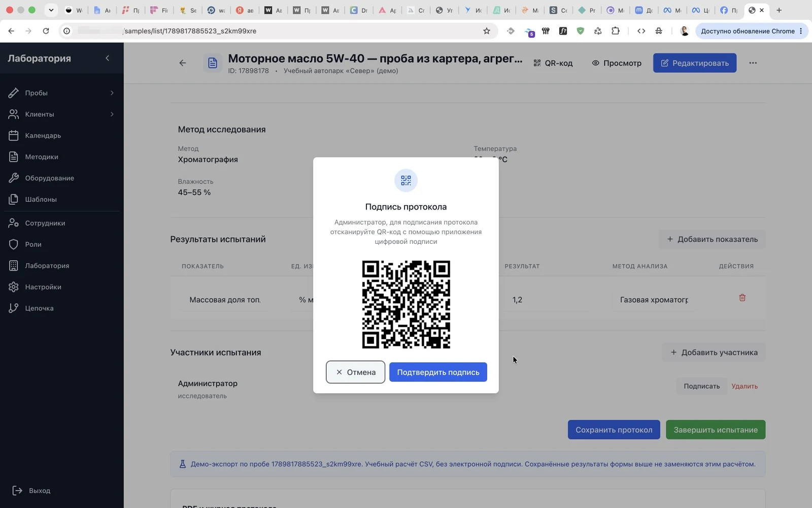Click Подписать for Администратор
The image size is (812, 508).
point(701,386)
